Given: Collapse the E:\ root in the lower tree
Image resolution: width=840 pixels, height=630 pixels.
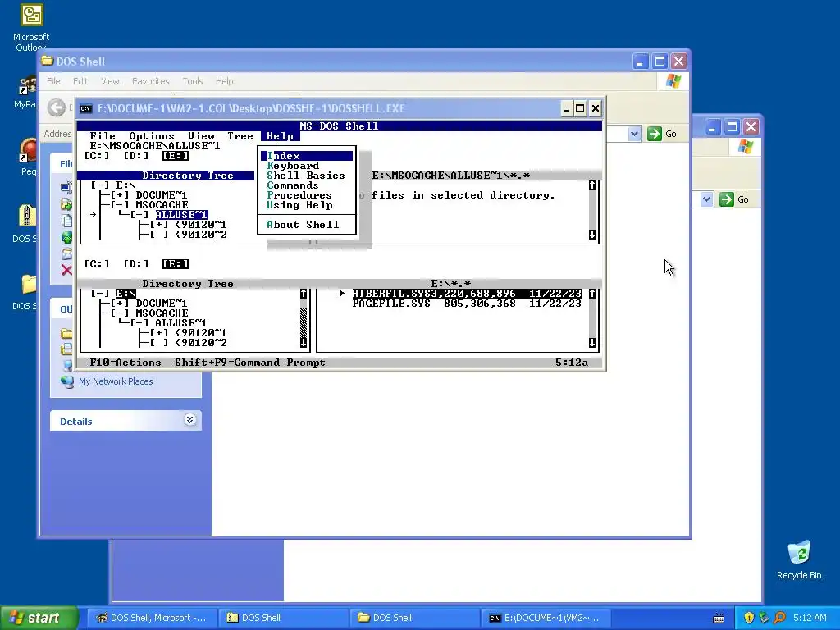Looking at the screenshot, I should (99, 294).
